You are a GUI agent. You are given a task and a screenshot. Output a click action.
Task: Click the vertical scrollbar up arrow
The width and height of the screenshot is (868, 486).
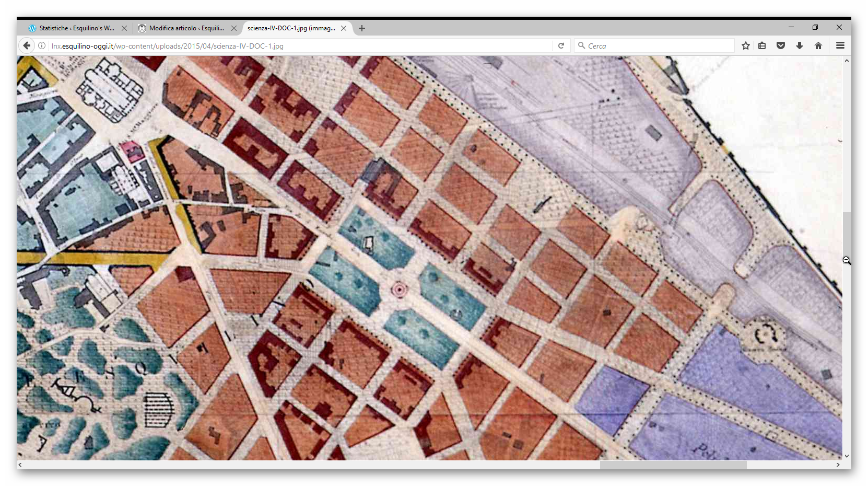(847, 61)
